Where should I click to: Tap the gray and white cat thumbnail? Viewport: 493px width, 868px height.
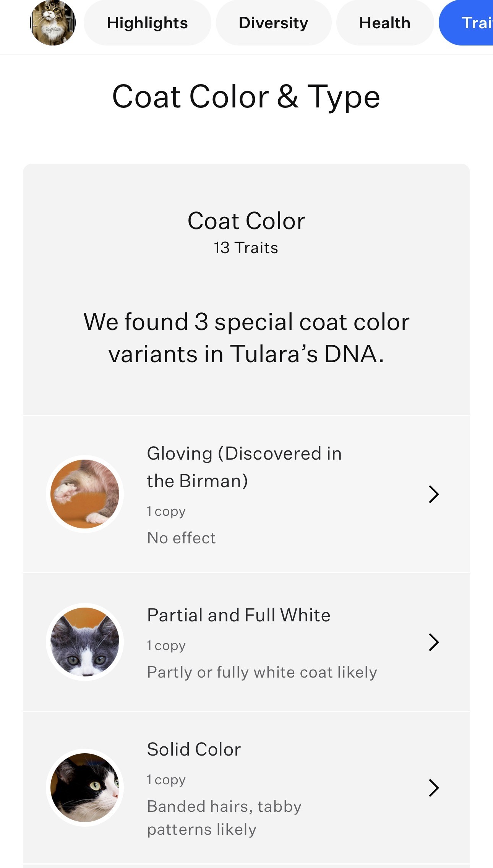pyautogui.click(x=85, y=642)
